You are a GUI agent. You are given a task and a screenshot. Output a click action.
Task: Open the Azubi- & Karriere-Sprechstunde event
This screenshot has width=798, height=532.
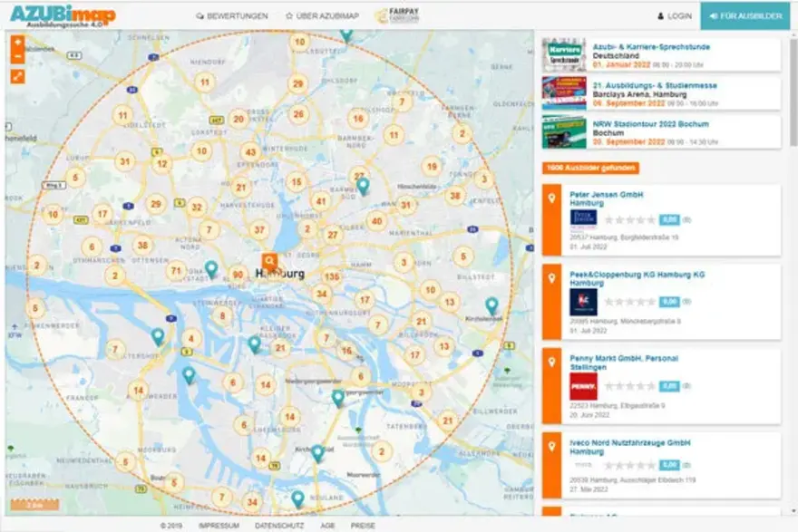[651, 47]
